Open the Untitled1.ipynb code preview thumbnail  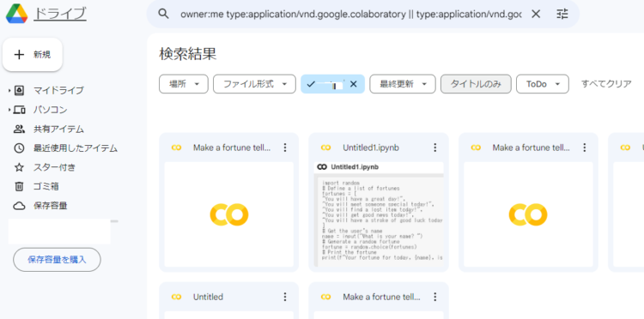pos(379,214)
